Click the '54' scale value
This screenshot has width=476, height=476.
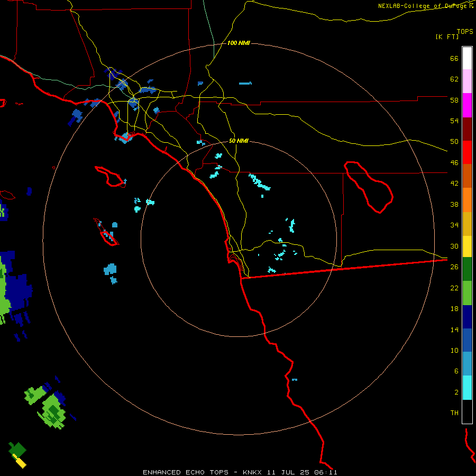[x=454, y=121]
